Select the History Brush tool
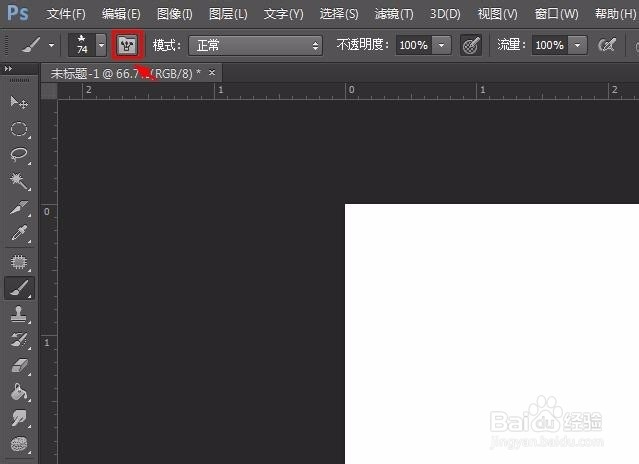This screenshot has height=464, width=639. pos(19,340)
